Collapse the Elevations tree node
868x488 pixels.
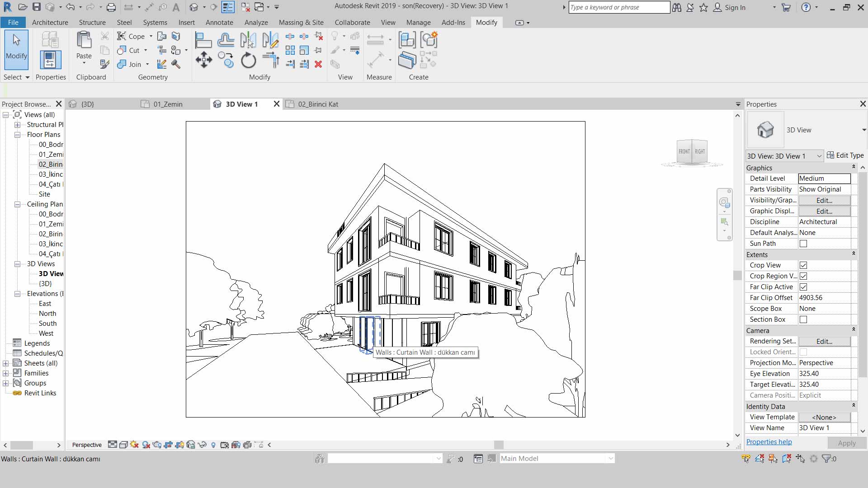pyautogui.click(x=17, y=294)
